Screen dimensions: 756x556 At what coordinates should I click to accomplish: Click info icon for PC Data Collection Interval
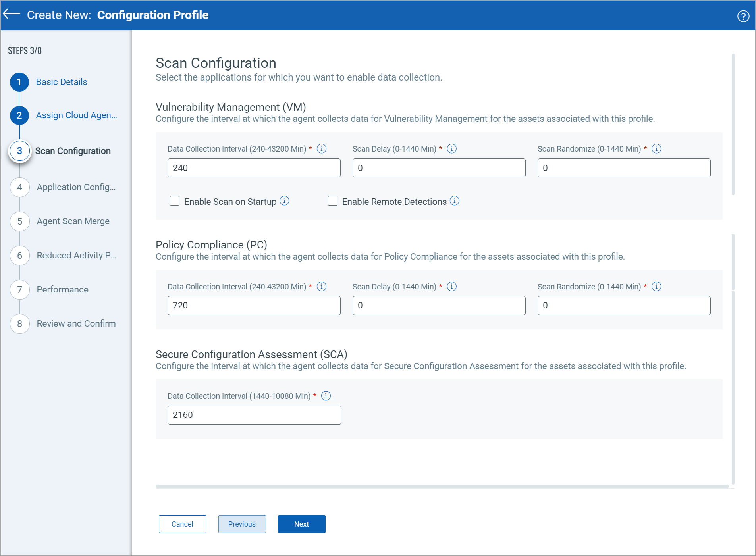click(322, 286)
